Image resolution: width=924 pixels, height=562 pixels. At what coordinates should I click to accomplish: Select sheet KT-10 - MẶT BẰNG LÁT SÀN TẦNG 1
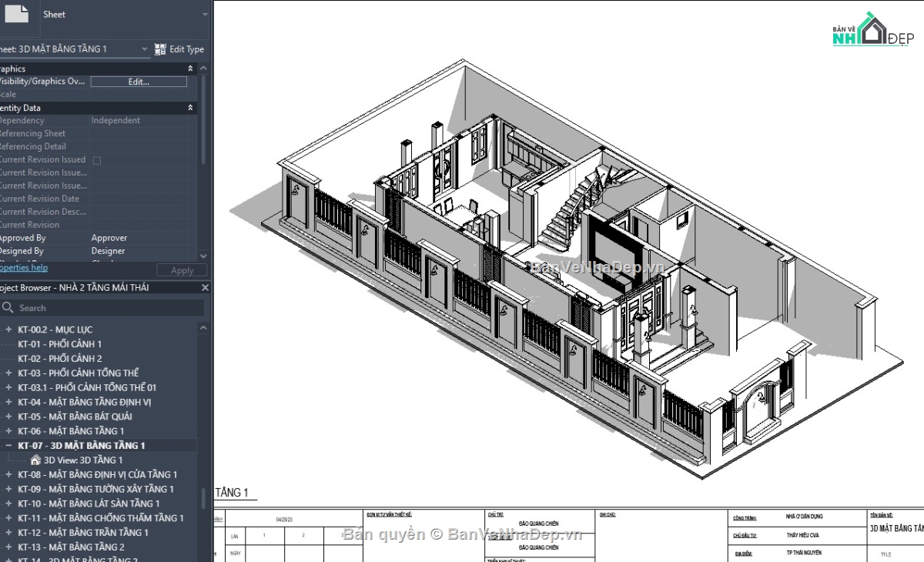click(89, 503)
